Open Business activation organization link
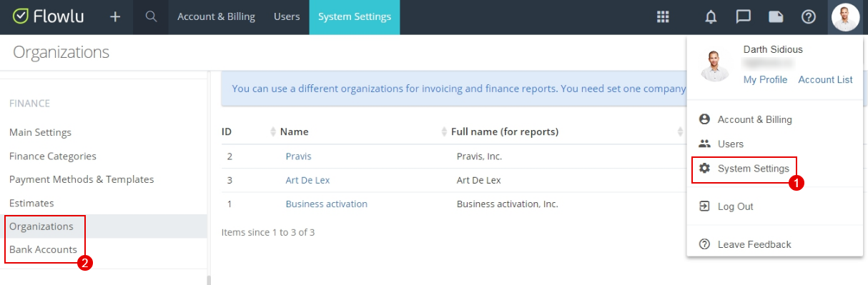Screen dimensions: 868x285 [326, 204]
